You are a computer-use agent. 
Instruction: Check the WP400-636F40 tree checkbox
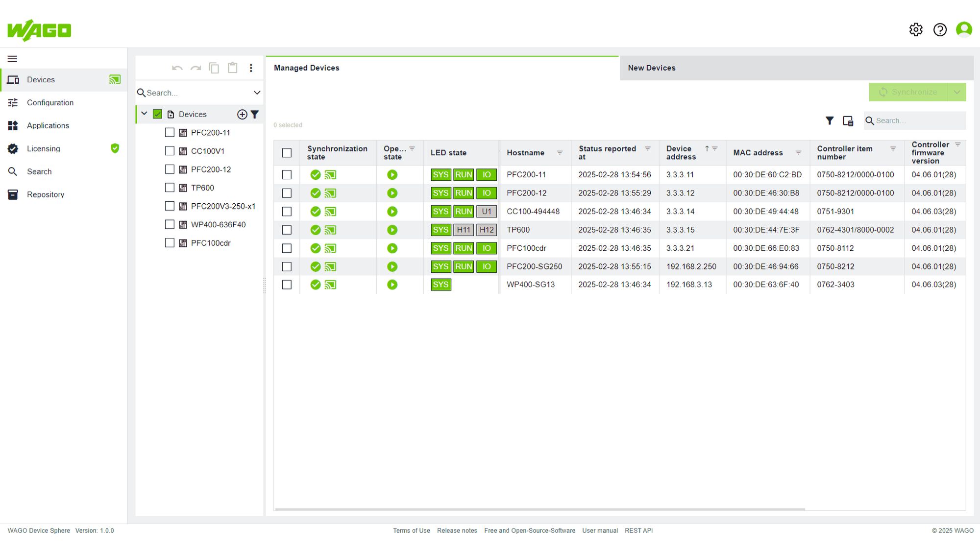170,225
